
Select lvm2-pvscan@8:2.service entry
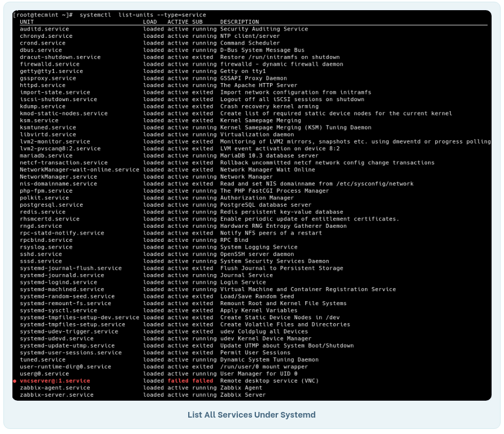tap(60, 149)
